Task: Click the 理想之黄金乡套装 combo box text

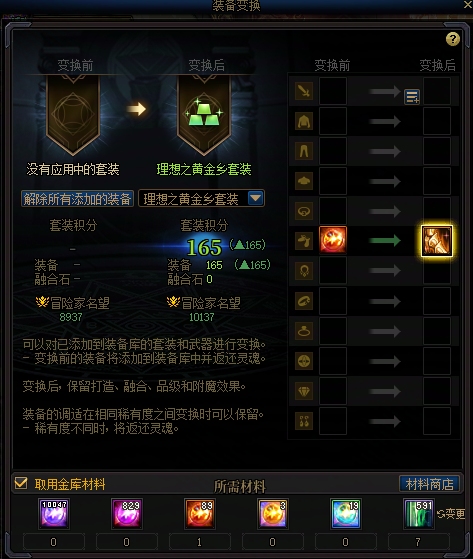Action: (191, 199)
